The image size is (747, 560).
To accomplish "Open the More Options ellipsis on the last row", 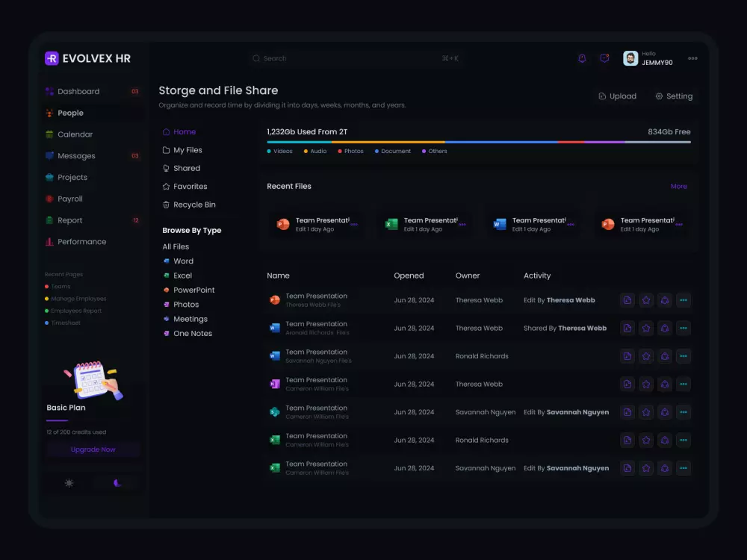I will click(x=684, y=468).
